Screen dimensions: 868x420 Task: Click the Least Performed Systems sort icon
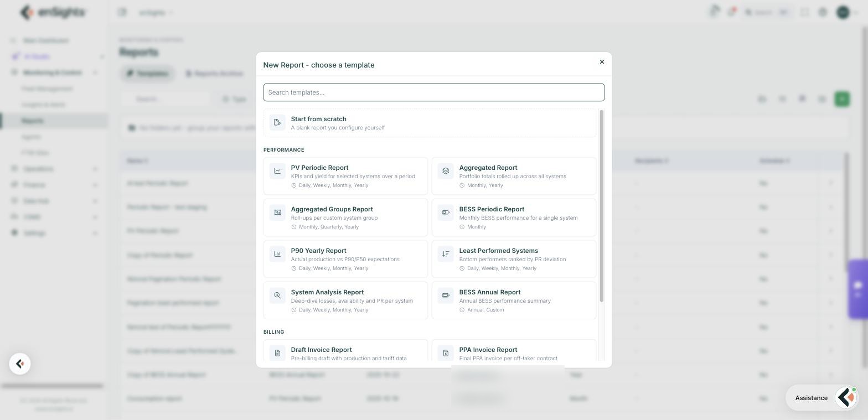446,254
